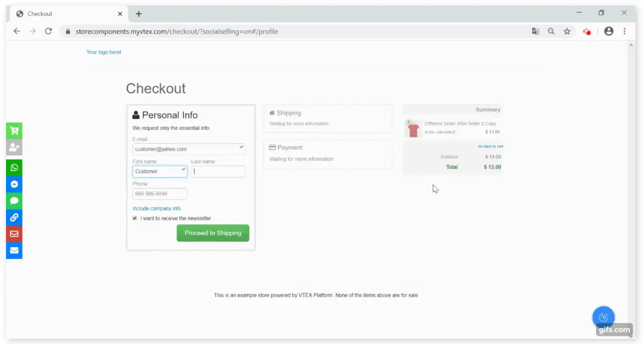Image resolution: width=644 pixels, height=344 pixels.
Task: Share via the Messenger sidebar icon
Action: coord(14,184)
